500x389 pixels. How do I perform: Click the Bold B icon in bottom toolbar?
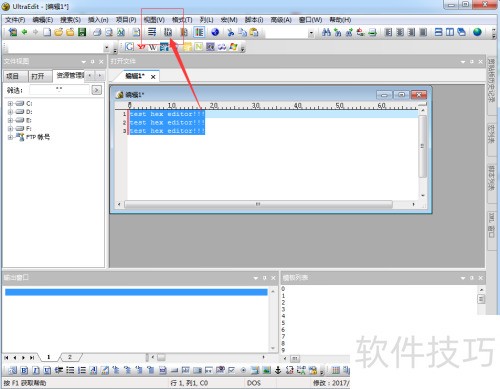click(24, 370)
